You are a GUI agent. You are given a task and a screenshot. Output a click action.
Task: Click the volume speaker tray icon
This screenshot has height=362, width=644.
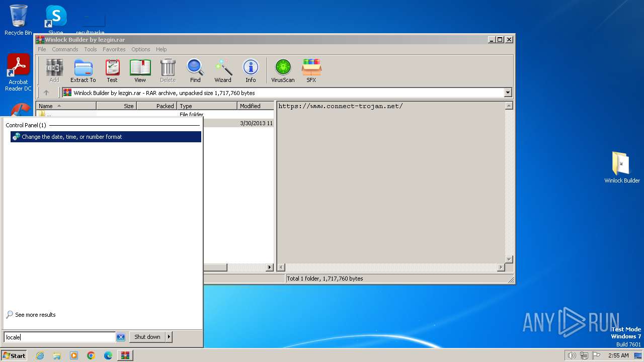572,355
